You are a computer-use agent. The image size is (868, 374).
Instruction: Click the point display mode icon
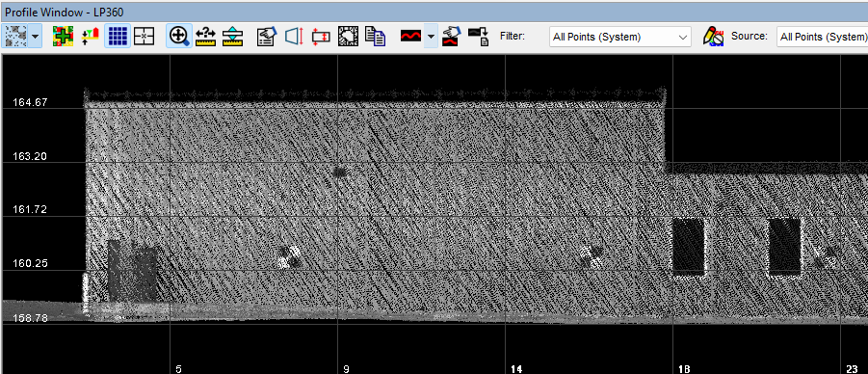pyautogui.click(x=15, y=36)
